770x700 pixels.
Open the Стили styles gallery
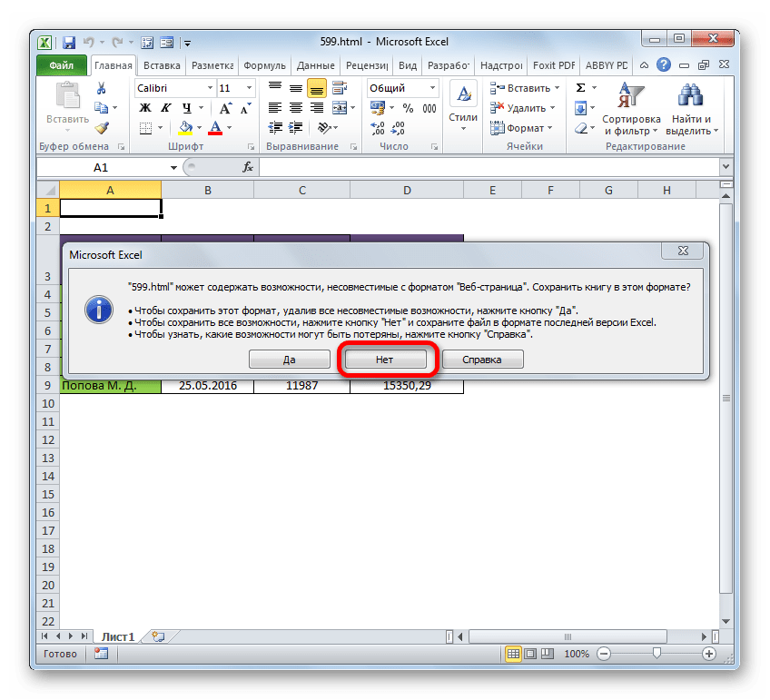tap(463, 108)
